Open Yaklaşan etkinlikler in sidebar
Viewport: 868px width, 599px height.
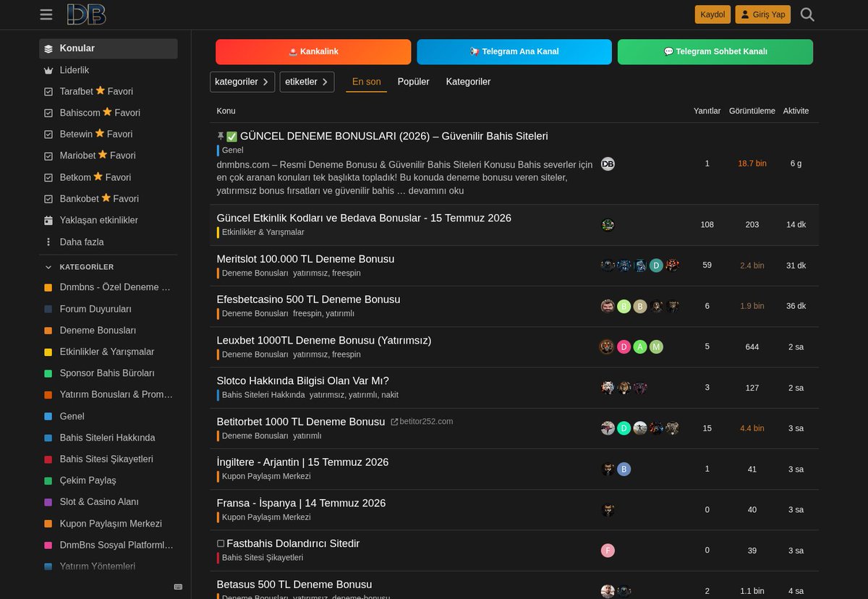108,220
